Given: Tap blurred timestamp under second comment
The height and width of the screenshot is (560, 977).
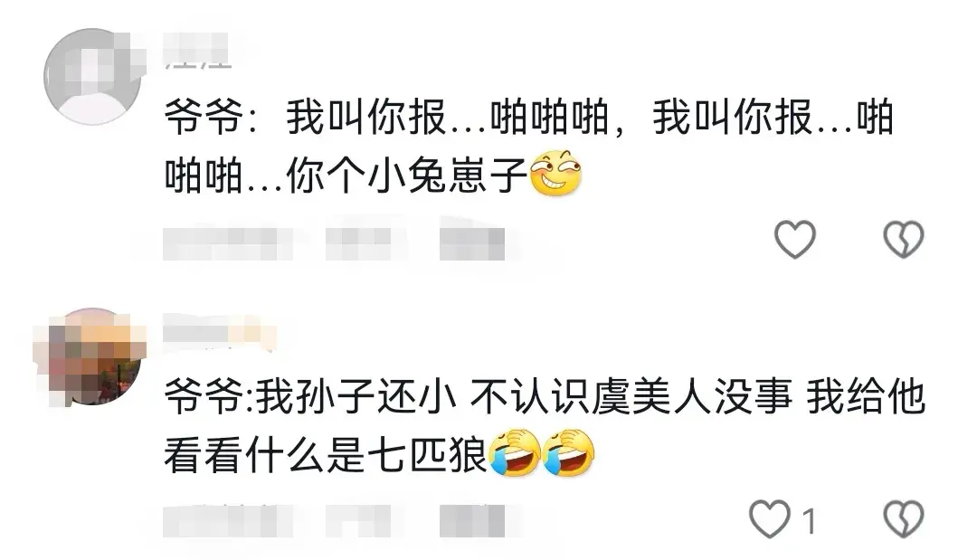Looking at the screenshot, I should [x=227, y=521].
